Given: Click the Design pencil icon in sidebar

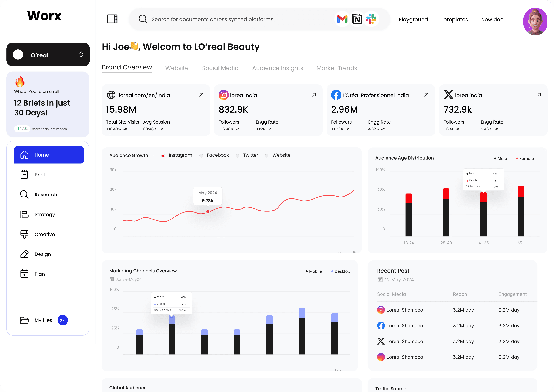Looking at the screenshot, I should [x=24, y=254].
